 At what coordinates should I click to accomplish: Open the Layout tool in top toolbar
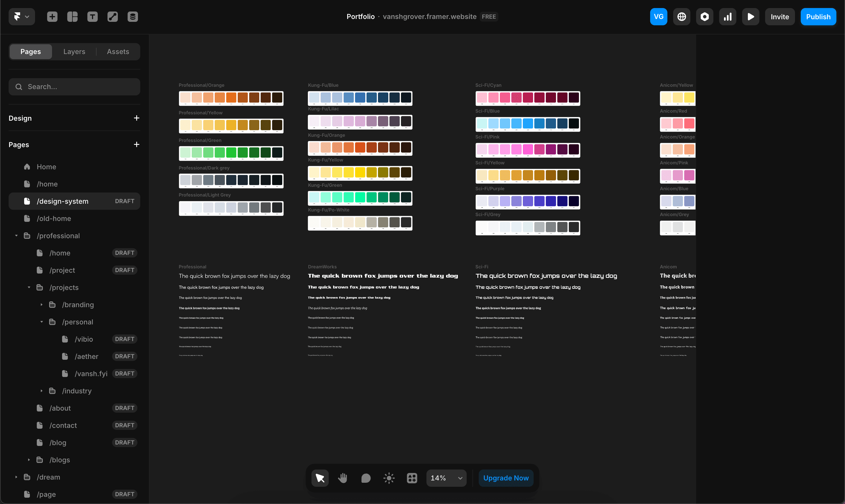click(x=72, y=17)
